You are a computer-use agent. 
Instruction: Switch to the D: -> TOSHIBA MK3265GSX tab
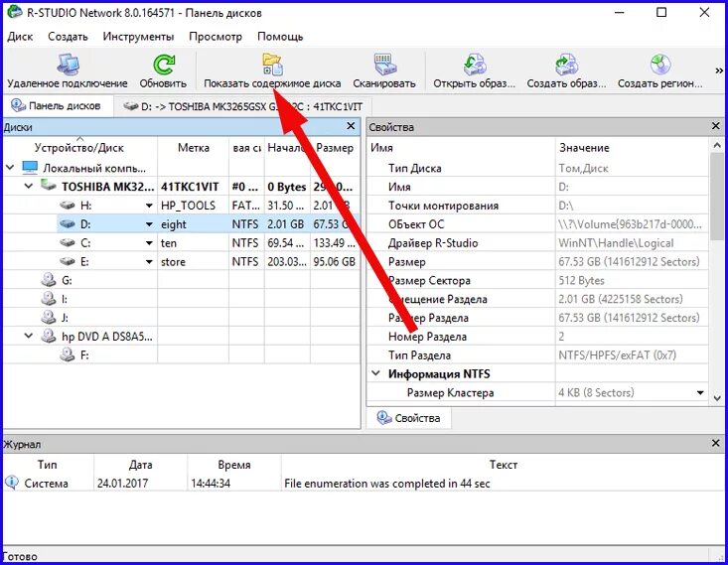pos(242,107)
